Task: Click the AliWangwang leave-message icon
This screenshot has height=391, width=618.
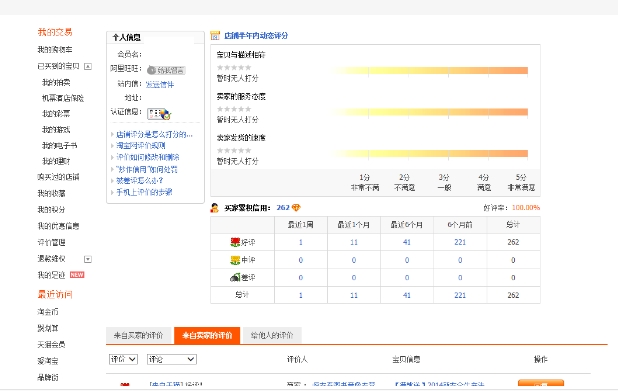Action: [x=166, y=70]
